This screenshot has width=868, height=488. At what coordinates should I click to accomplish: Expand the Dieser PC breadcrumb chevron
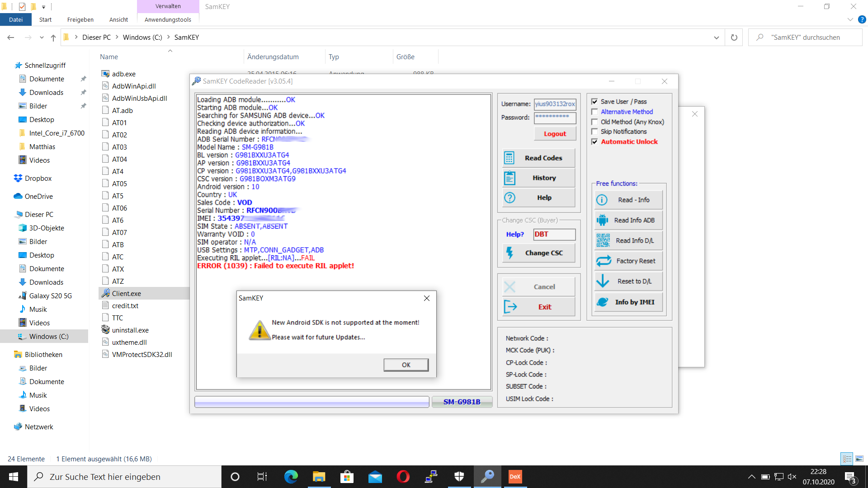click(x=117, y=38)
